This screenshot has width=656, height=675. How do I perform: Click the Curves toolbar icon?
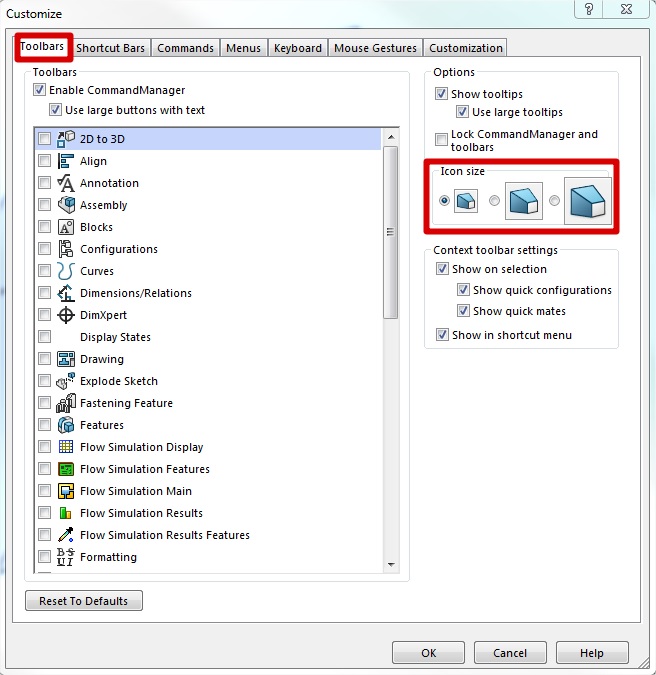66,271
